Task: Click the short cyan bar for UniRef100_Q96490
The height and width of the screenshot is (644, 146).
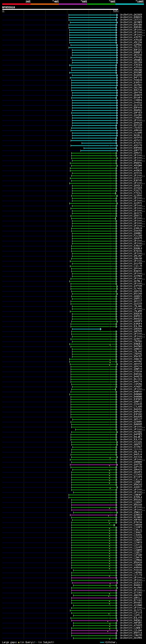Action: coord(87,329)
